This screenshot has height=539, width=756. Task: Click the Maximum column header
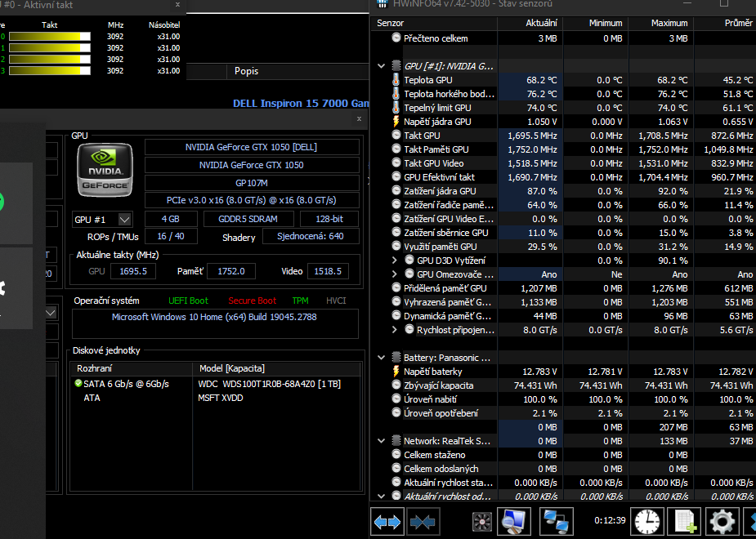point(669,23)
